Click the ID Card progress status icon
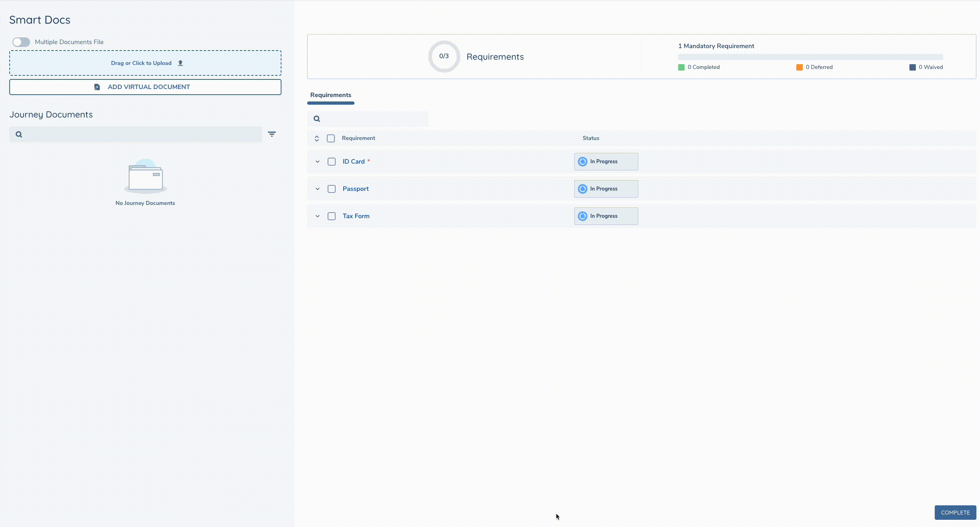Image resolution: width=980 pixels, height=527 pixels. [x=583, y=162]
